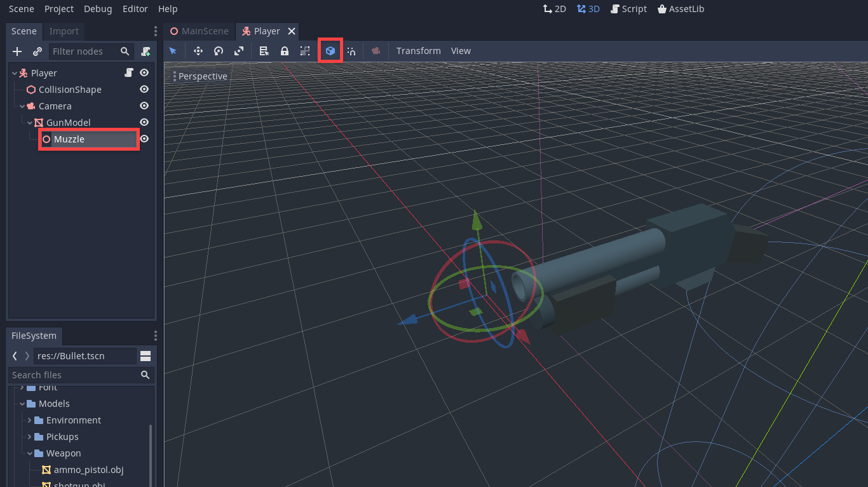Toggle visibility of the CollisionShape node

(x=144, y=90)
